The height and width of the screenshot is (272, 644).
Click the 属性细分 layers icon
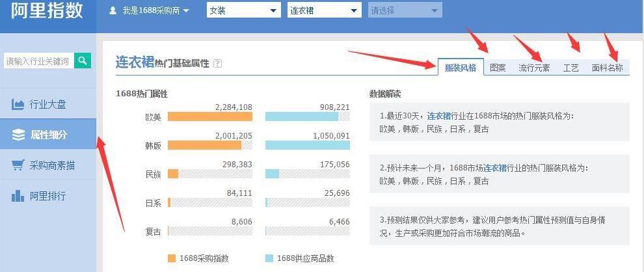pyautogui.click(x=18, y=135)
